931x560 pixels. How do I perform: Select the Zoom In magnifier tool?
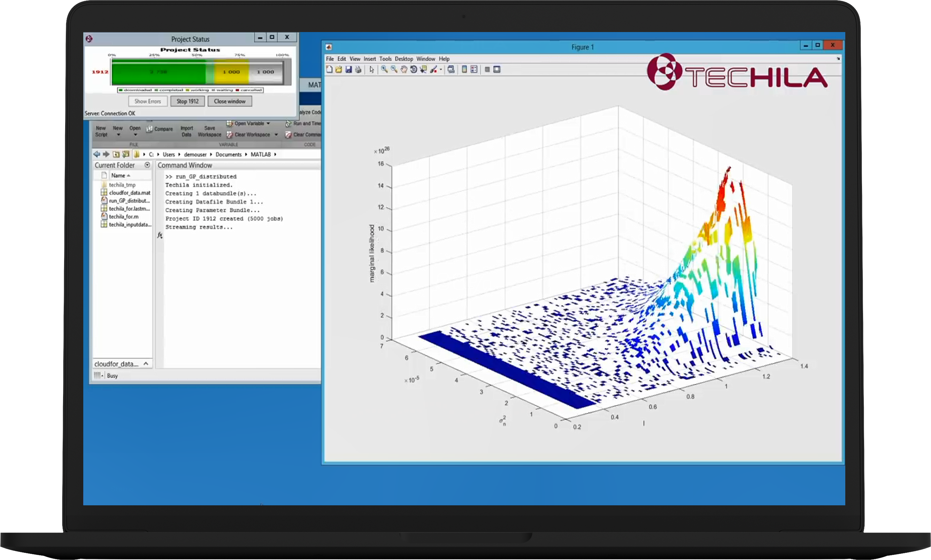[x=384, y=69]
